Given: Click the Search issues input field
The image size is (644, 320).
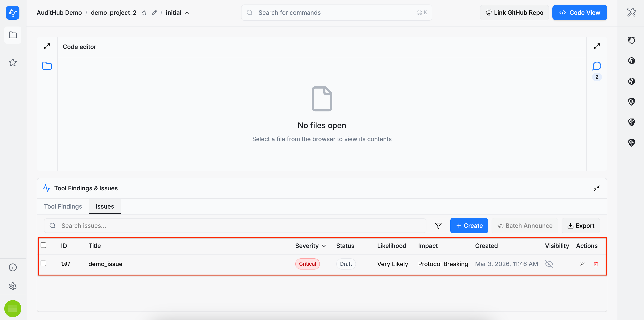Looking at the screenshot, I should click(x=235, y=226).
